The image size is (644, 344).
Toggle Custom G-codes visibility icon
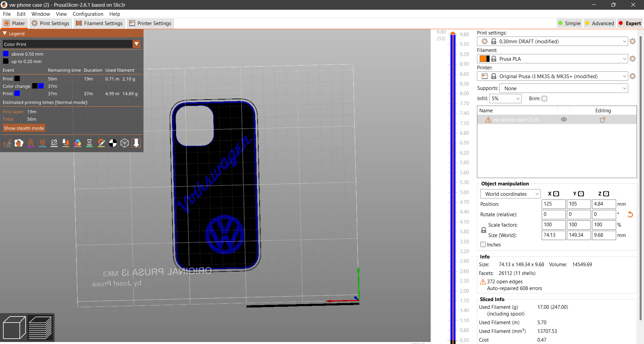[x=101, y=144]
